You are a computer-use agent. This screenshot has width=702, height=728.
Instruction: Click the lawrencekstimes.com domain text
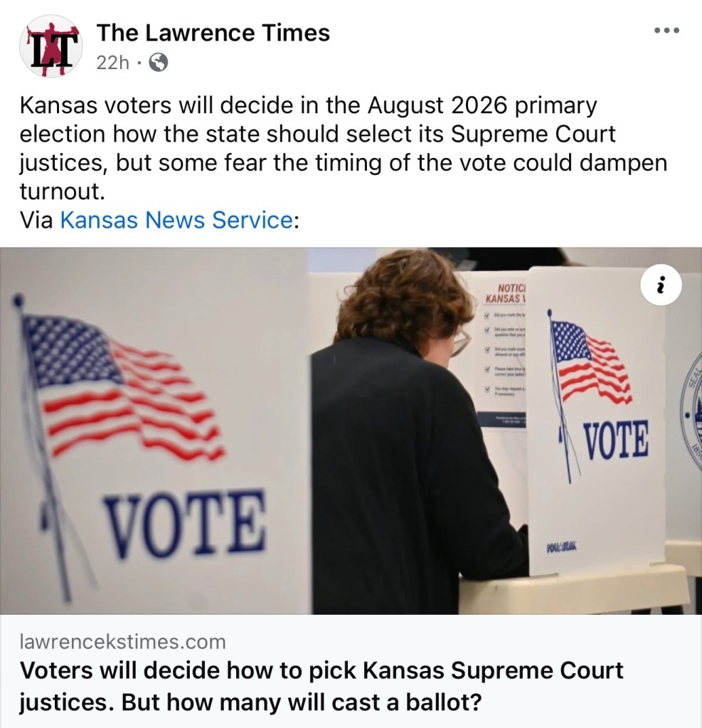(x=123, y=642)
